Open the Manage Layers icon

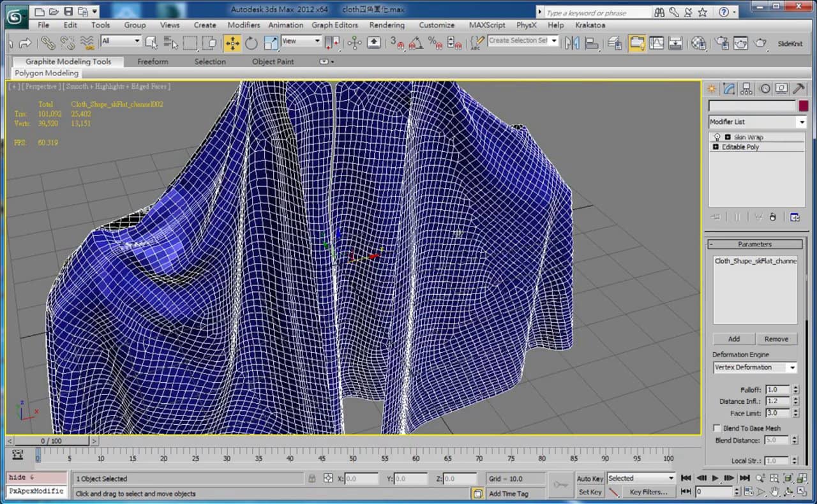(615, 43)
